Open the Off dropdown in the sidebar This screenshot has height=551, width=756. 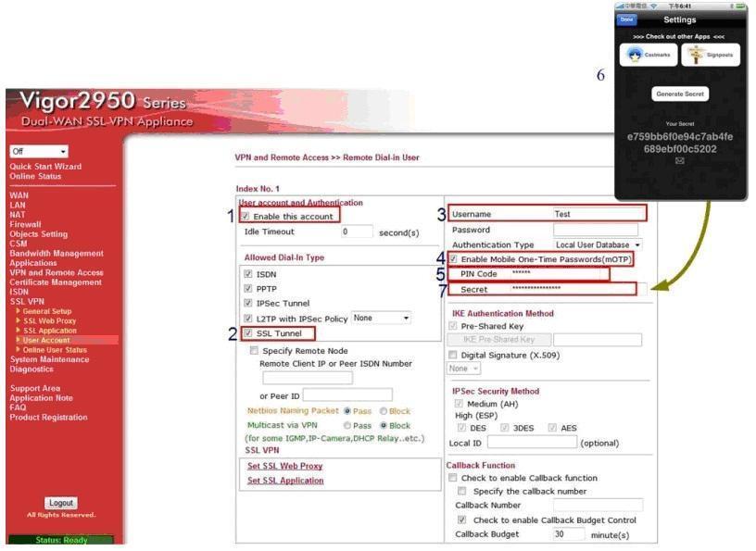pos(39,151)
